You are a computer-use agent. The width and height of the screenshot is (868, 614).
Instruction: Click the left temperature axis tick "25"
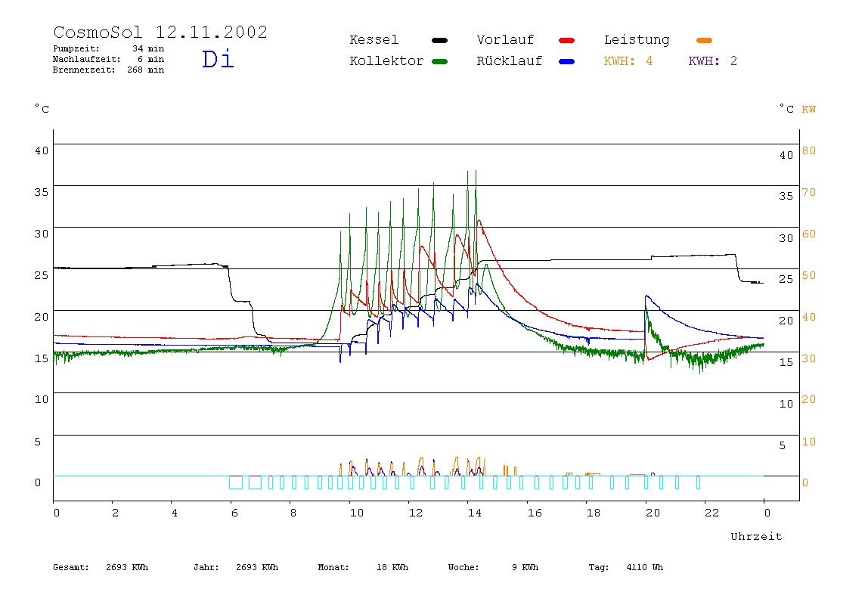(42, 275)
